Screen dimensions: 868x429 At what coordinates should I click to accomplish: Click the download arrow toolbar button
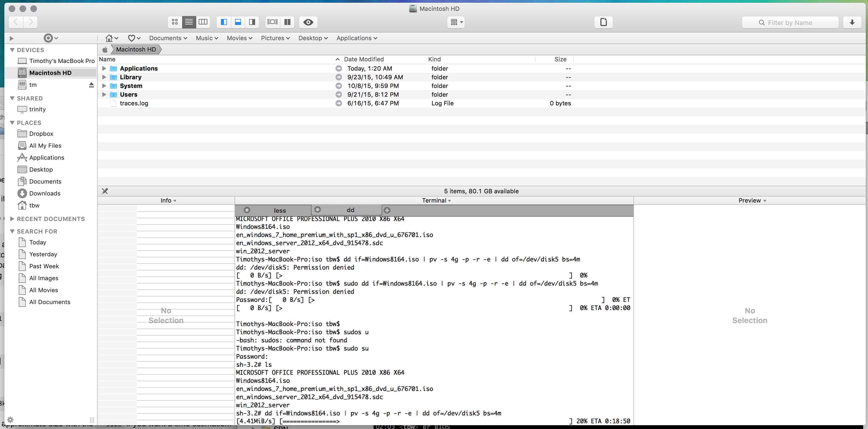pyautogui.click(x=852, y=22)
